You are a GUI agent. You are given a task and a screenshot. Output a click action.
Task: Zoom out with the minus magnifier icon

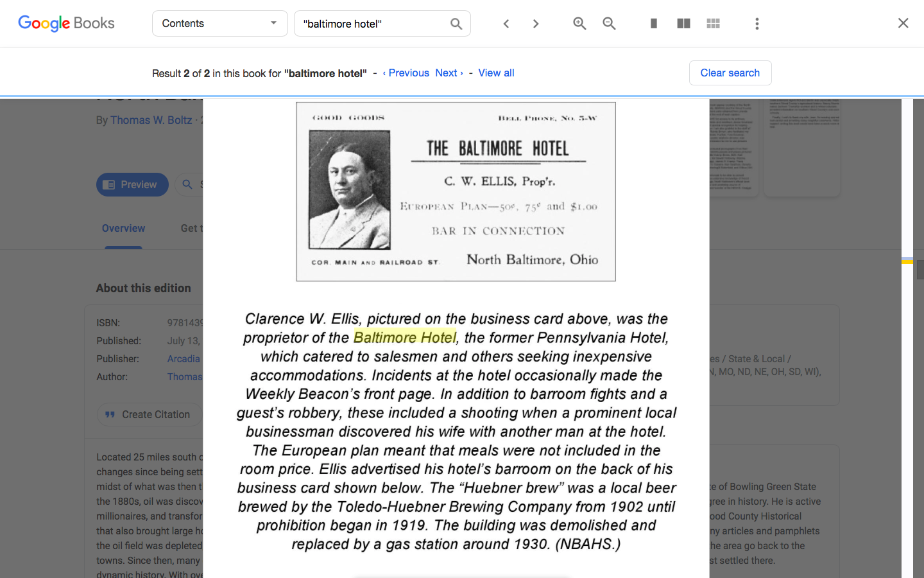609,24
